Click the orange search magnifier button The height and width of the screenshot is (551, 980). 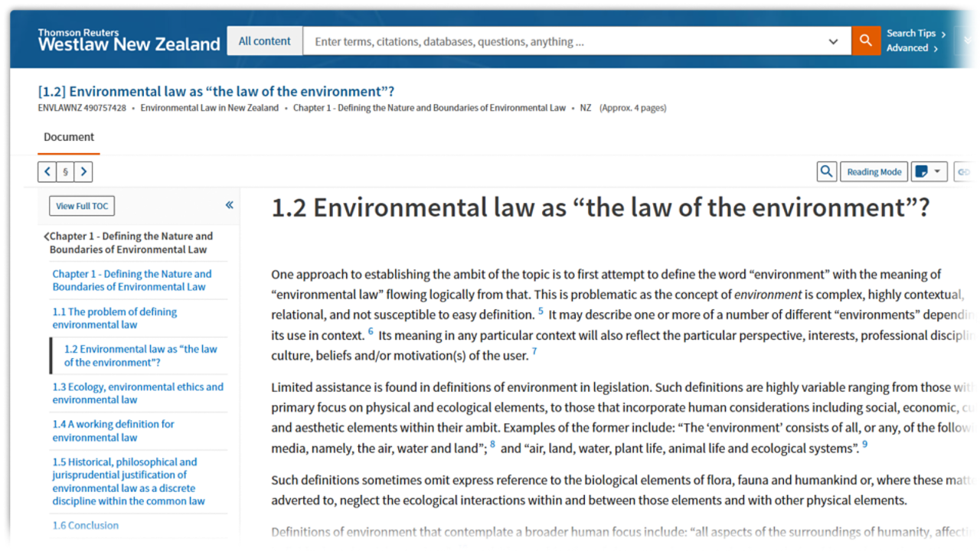coord(865,41)
